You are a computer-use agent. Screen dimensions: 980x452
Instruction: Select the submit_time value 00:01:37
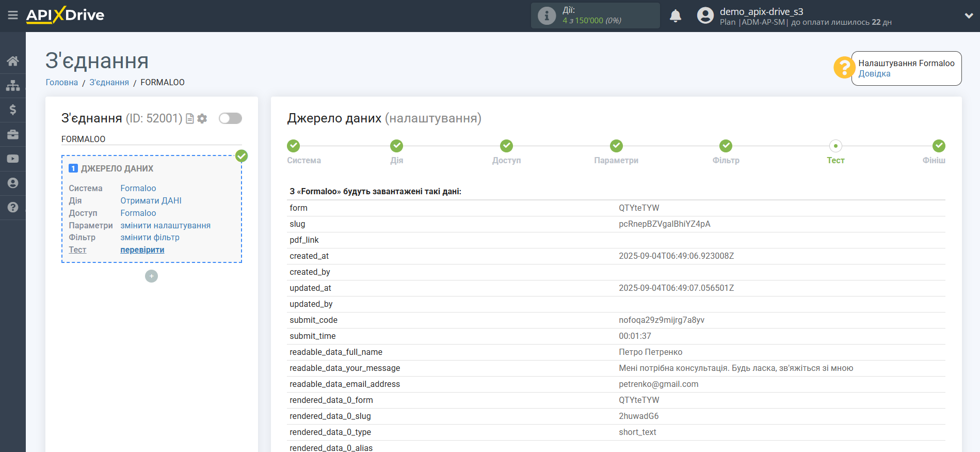[x=635, y=336]
